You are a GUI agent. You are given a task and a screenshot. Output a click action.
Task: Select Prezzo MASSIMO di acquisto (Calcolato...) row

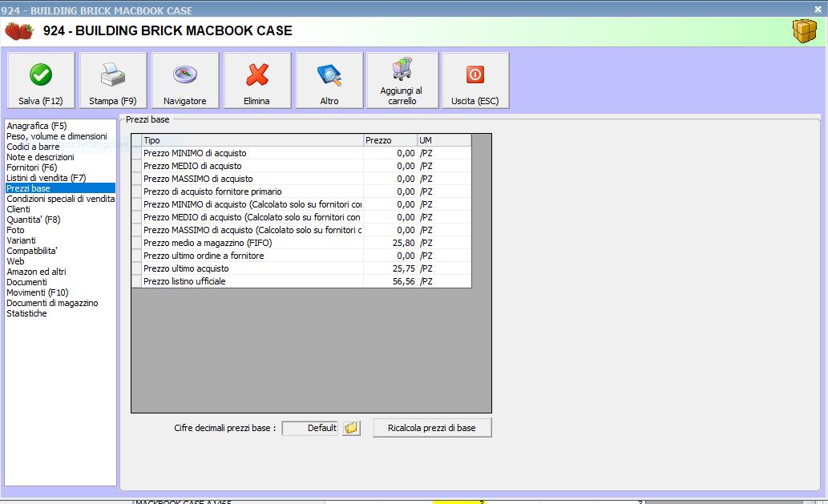pyautogui.click(x=301, y=230)
